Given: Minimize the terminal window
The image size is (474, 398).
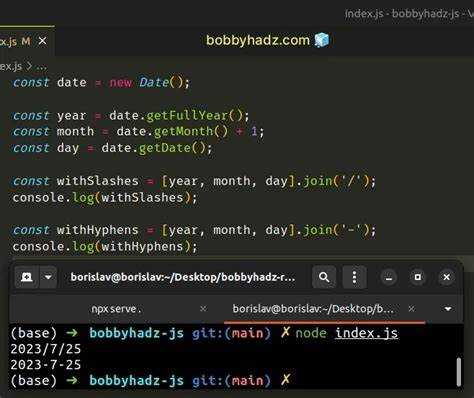Looking at the screenshot, I should point(389,277).
